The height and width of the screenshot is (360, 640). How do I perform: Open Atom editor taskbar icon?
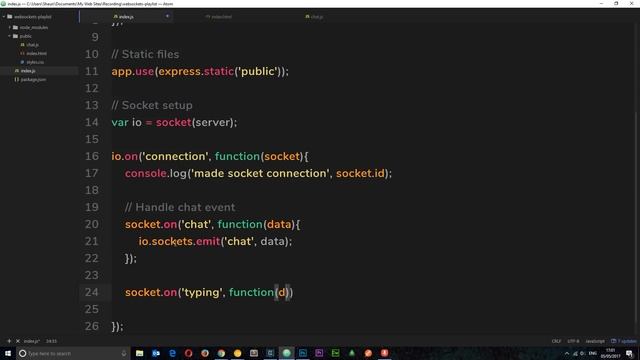click(x=287, y=353)
